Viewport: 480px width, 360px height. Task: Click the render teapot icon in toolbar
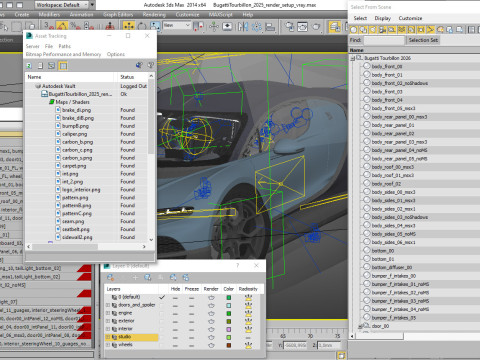(x=316, y=26)
